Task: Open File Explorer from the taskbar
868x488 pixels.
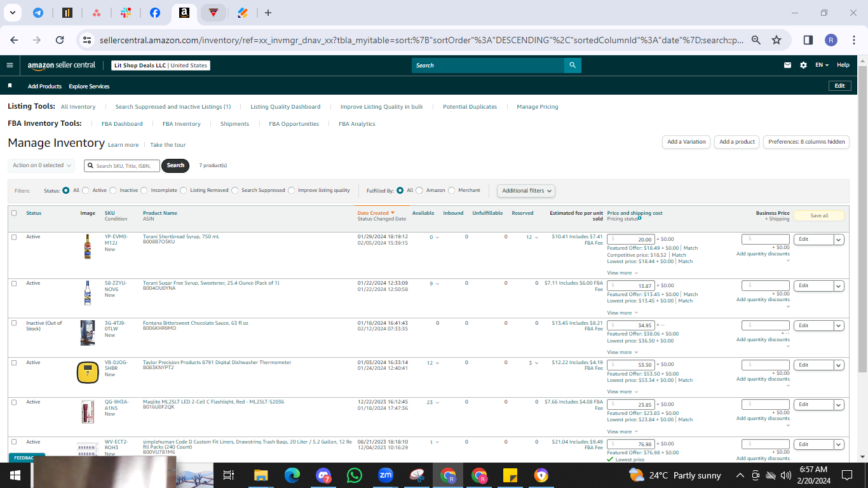Action: tap(261, 475)
